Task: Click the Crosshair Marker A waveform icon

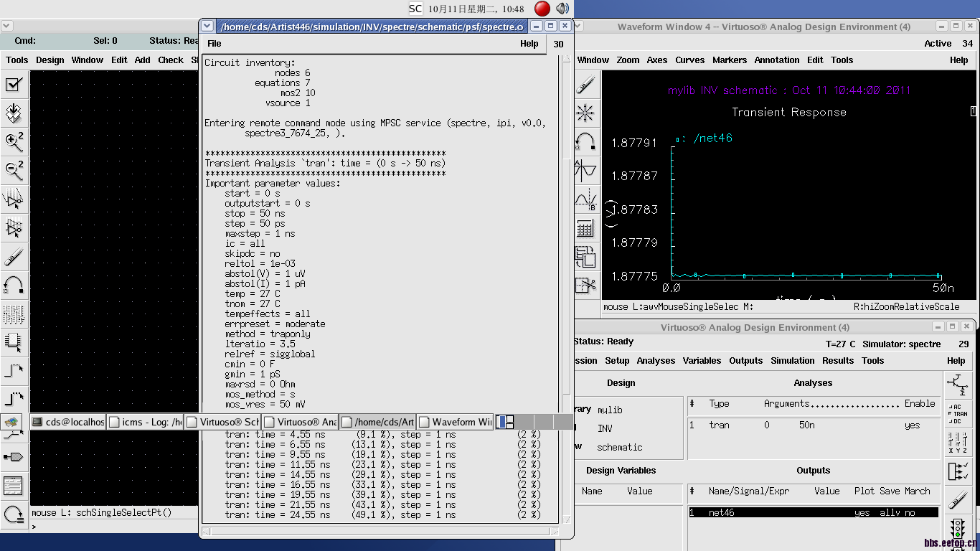Action: coord(585,171)
